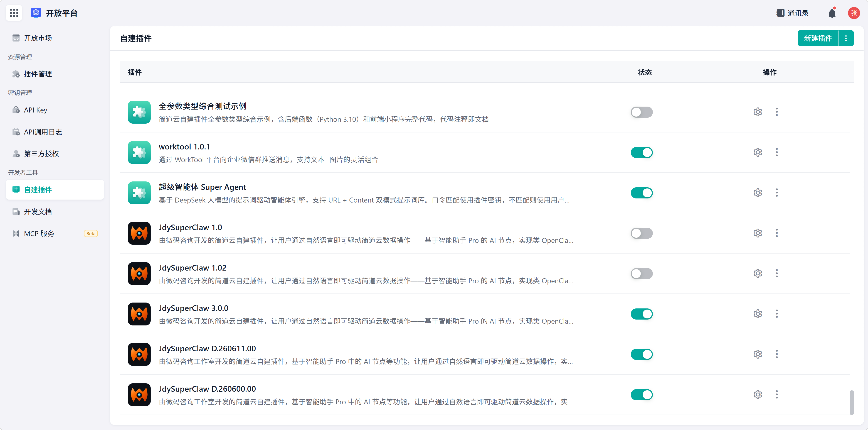Open 开发文档 in sidebar
Image resolution: width=868 pixels, height=430 pixels.
(x=55, y=211)
